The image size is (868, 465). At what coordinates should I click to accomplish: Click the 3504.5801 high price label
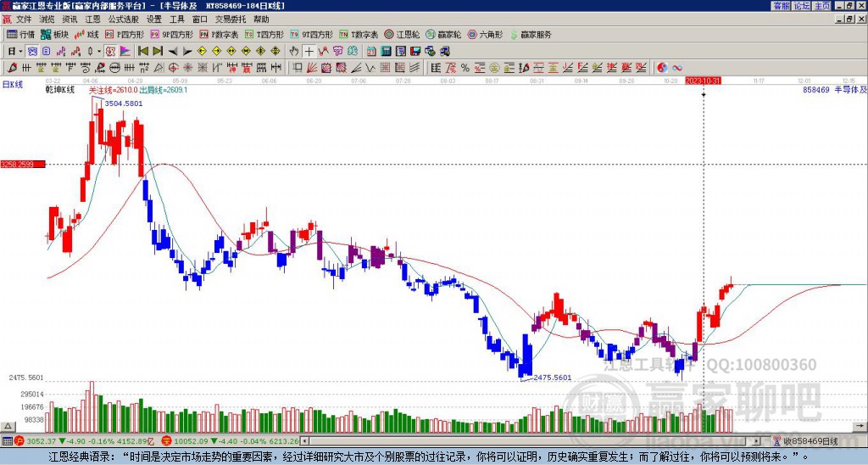click(124, 104)
